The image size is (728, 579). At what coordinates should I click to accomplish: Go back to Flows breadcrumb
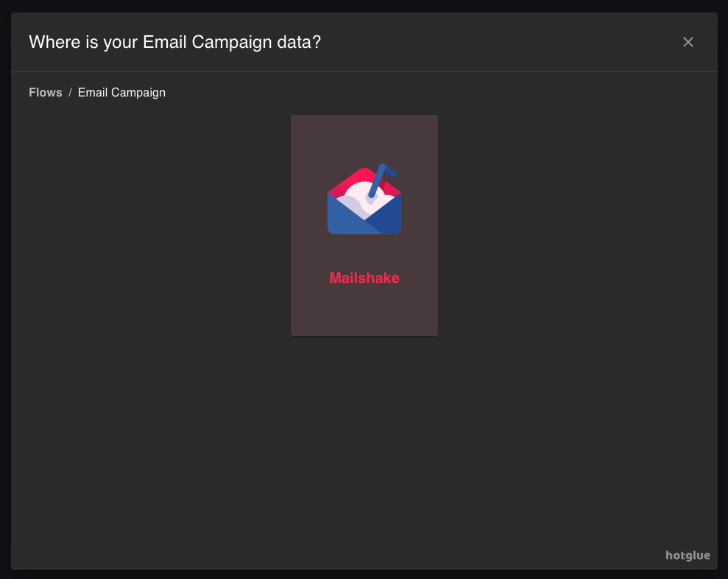coord(46,93)
